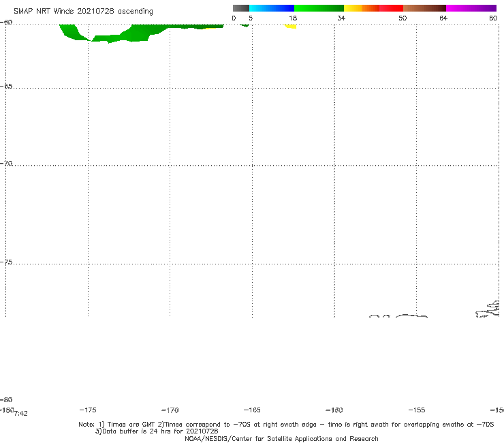Click the note line starting 'Note: 1) Times are GMT'

[286, 425]
